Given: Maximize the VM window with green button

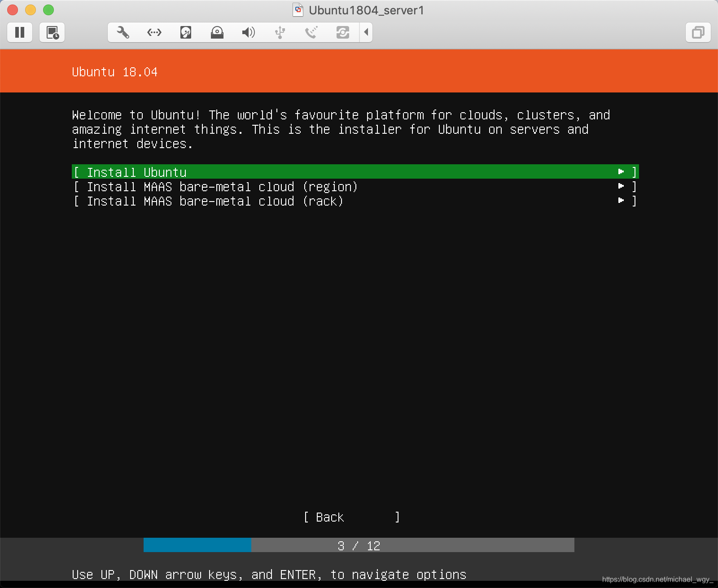Looking at the screenshot, I should (48, 10).
